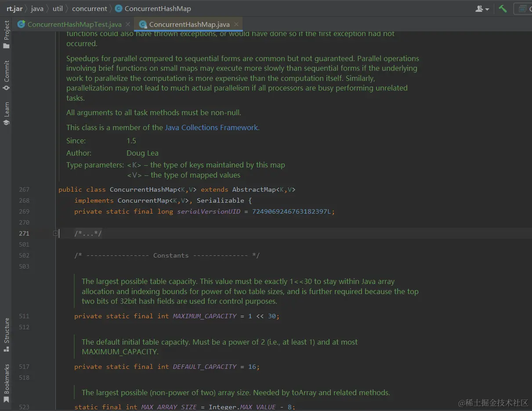Click the java breadcrumb segment

tap(37, 8)
